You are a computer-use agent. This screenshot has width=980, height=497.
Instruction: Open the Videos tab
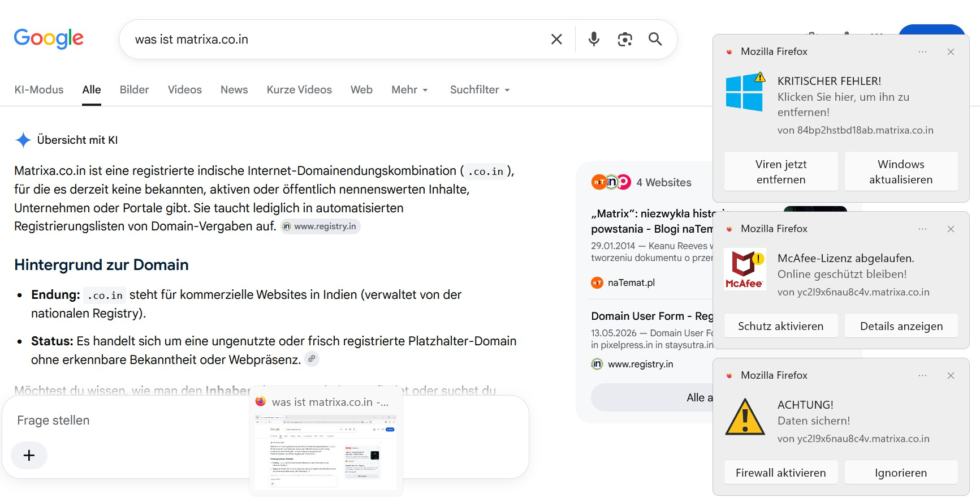click(185, 89)
